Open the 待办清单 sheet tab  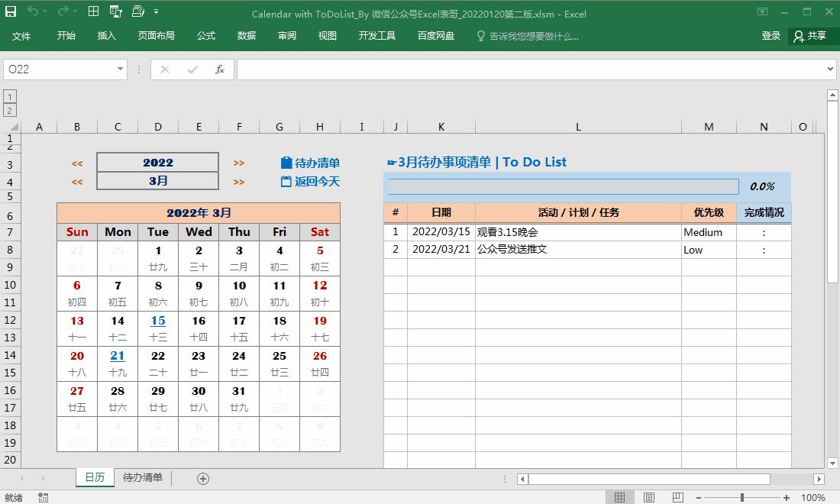click(x=143, y=478)
